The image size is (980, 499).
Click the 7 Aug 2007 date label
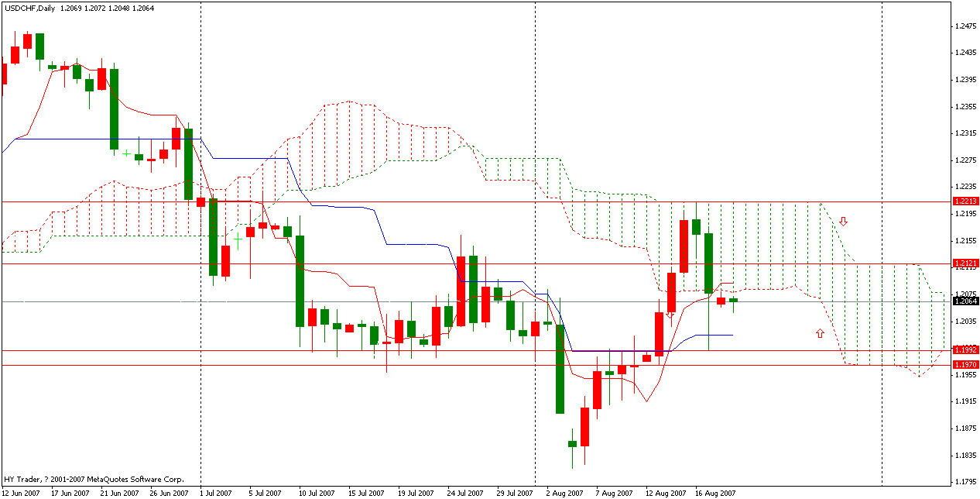pos(615,493)
